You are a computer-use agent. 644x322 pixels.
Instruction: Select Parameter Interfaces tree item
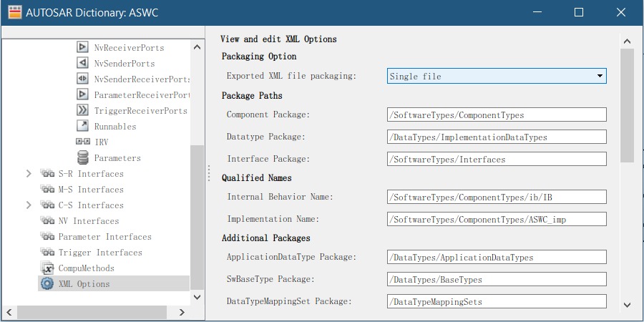(104, 237)
